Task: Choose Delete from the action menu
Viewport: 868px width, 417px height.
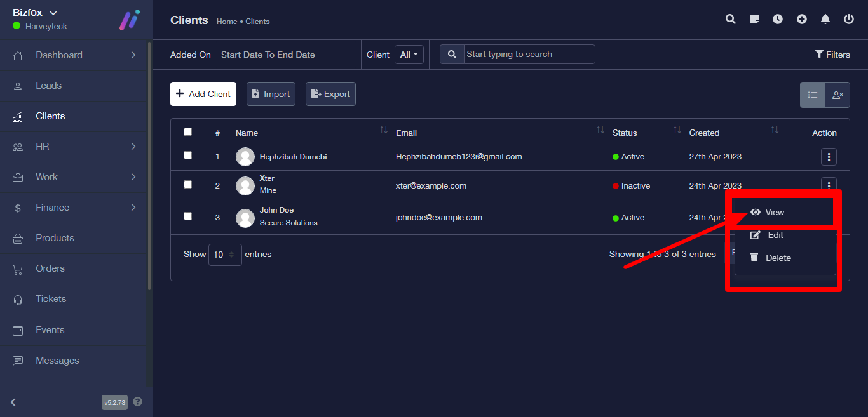Action: pos(778,258)
